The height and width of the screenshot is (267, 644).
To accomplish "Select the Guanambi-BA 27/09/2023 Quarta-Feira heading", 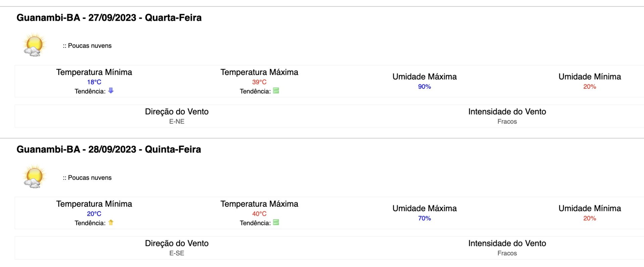I will pos(109,17).
